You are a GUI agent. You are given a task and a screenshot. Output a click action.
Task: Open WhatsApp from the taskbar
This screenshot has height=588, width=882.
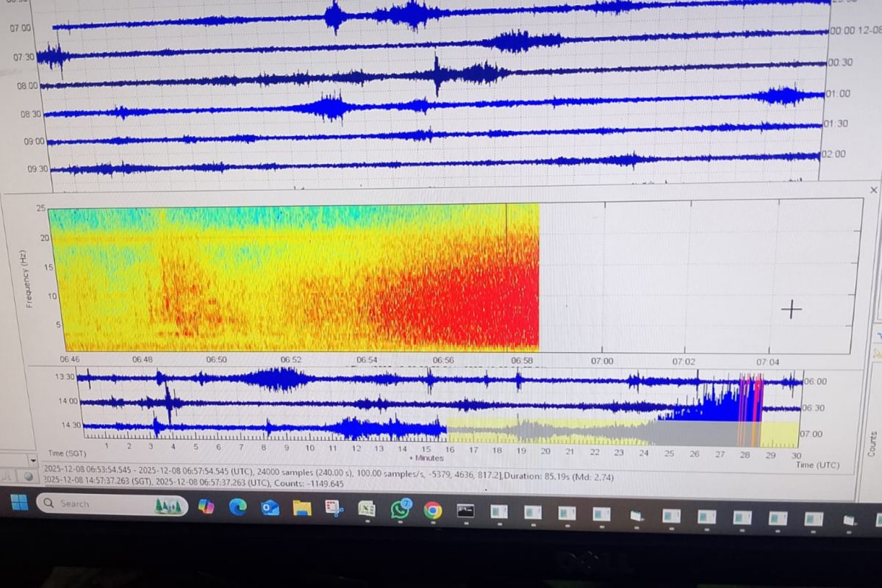401,509
